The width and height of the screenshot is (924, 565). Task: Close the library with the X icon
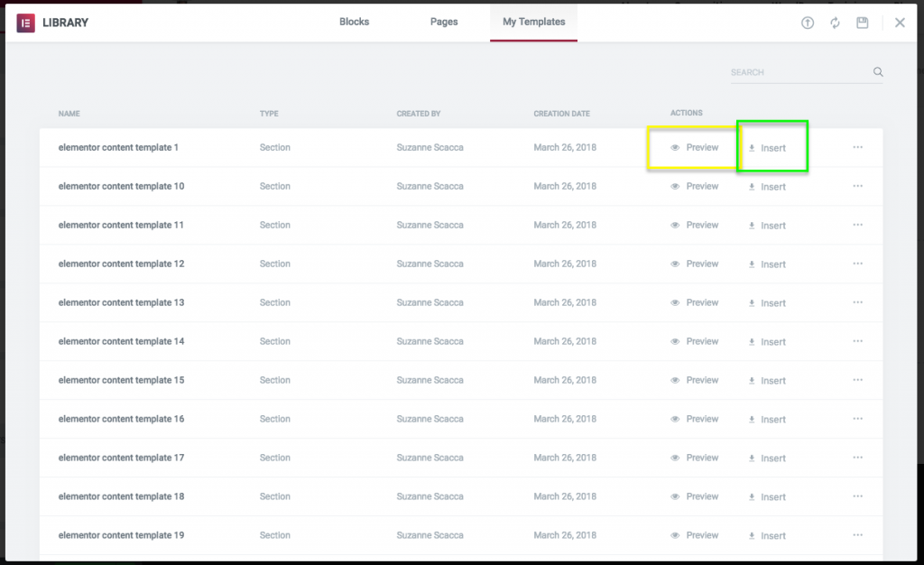coord(900,23)
